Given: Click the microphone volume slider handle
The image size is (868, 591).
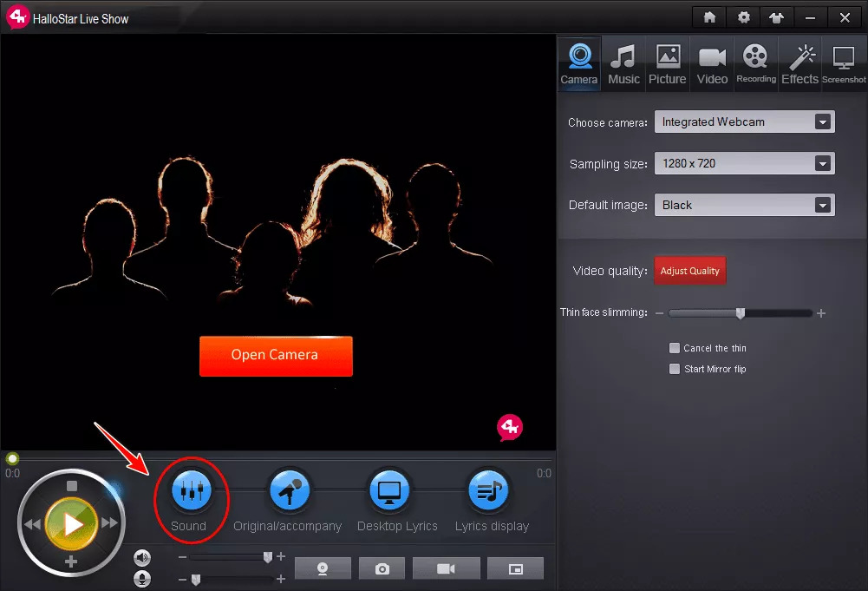Looking at the screenshot, I should [195, 580].
